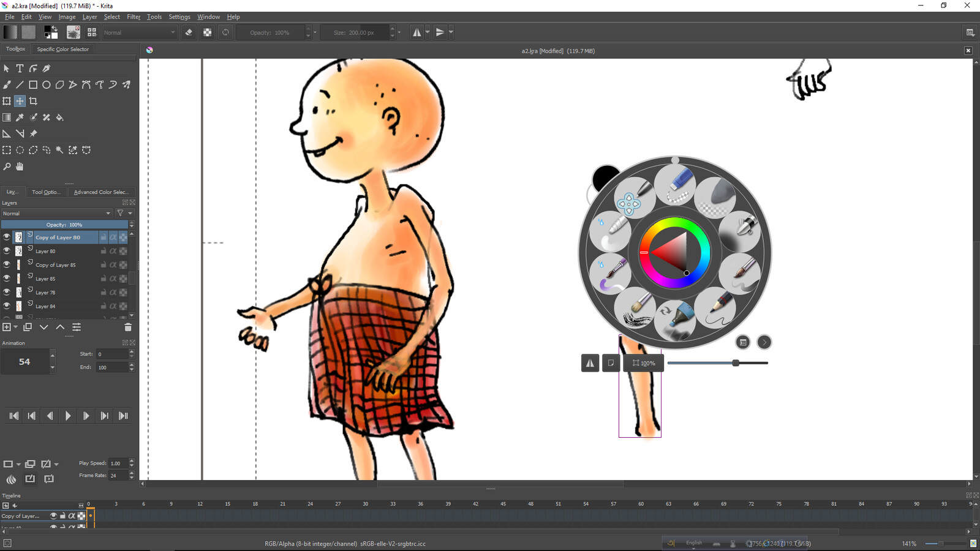The image size is (980, 551).
Task: Hide Layer 80 with its eye icon
Action: point(6,251)
